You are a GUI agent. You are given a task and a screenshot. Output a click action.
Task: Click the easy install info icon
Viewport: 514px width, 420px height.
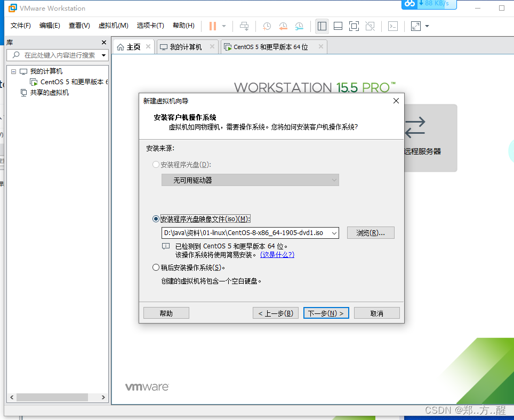[x=166, y=246]
